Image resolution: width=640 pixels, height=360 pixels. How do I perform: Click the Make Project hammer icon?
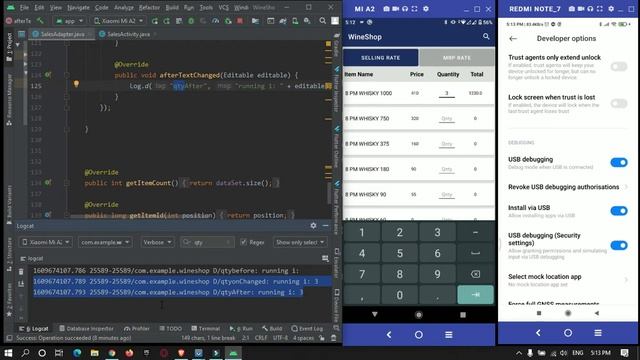tap(40, 20)
